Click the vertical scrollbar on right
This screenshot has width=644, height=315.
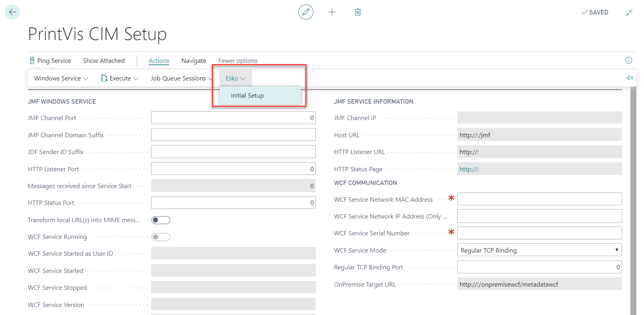click(x=633, y=200)
